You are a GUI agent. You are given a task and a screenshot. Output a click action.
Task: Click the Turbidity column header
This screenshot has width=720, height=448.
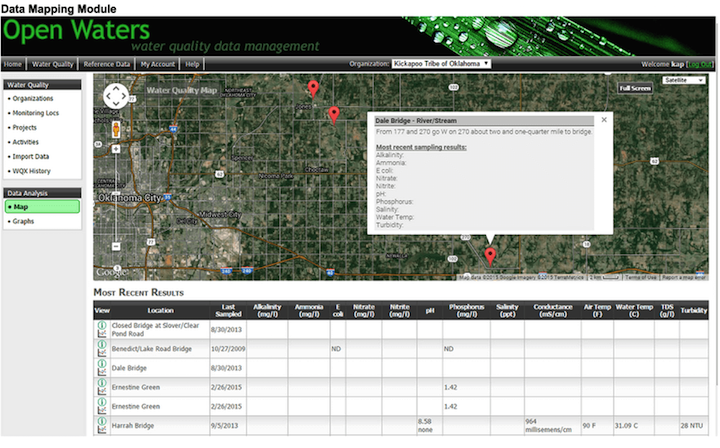694,311
